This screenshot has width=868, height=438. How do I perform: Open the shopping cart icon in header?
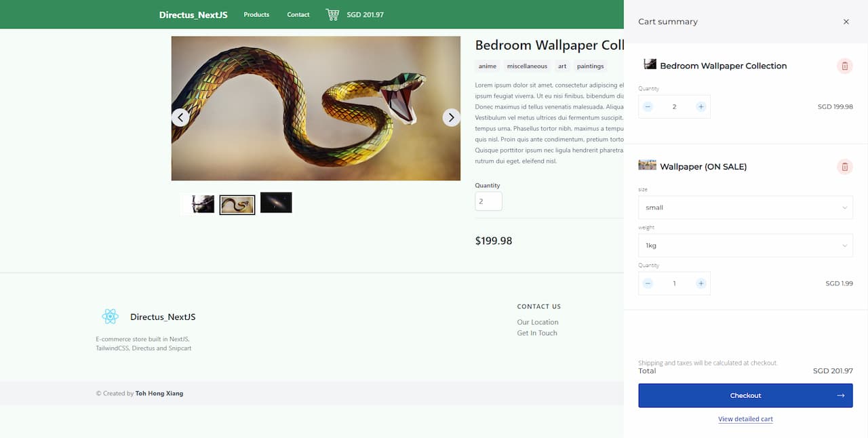(332, 14)
